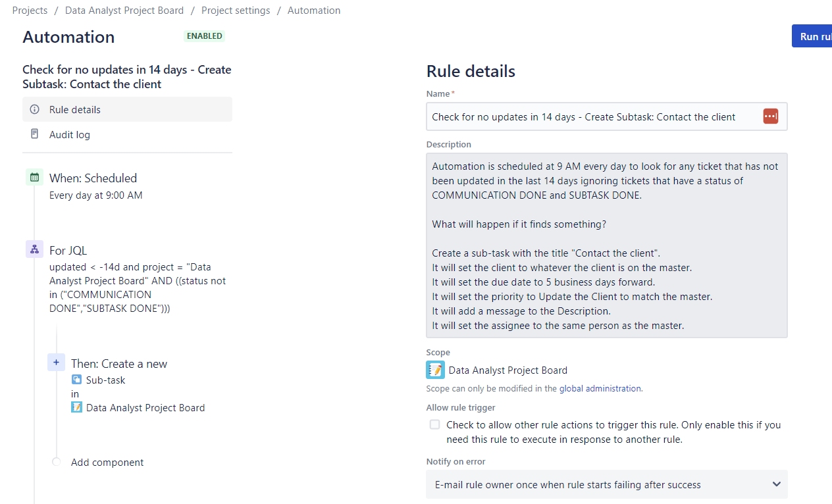Select the For JQL branch icon

(34, 249)
